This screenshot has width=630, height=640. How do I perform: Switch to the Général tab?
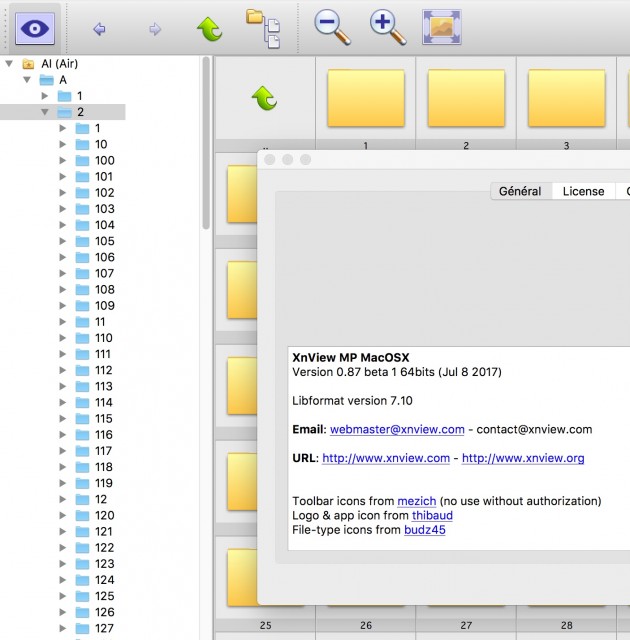click(x=521, y=191)
